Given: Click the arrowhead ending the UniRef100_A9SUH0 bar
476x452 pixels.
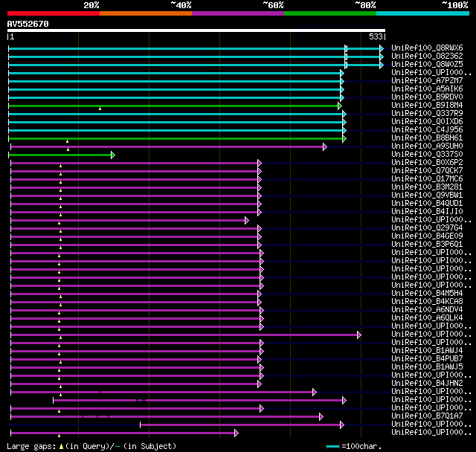Looking at the screenshot, I should (325, 146).
